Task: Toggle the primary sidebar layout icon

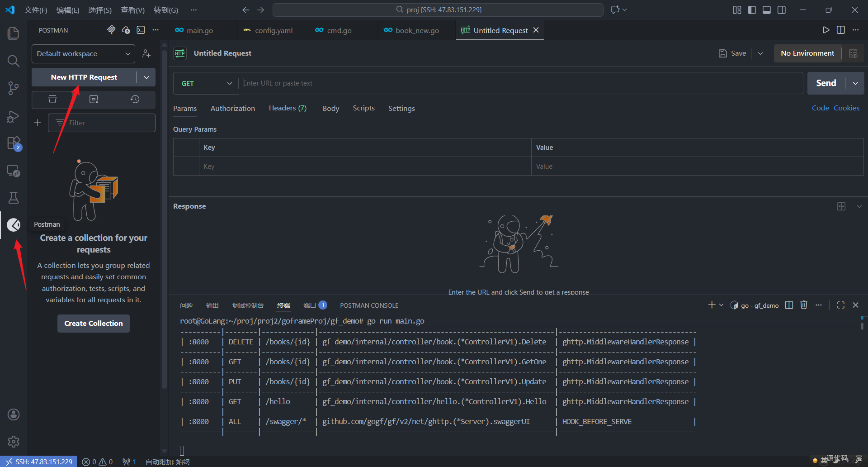Action: (752, 10)
